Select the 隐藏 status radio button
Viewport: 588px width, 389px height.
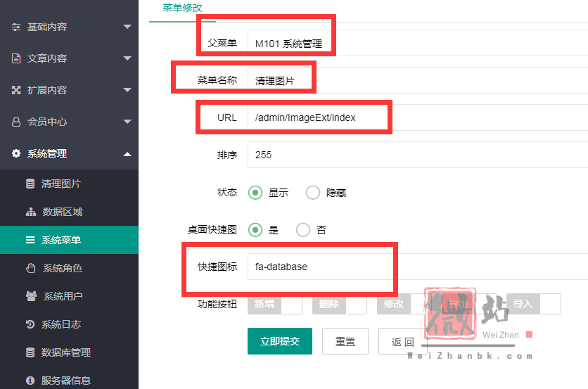point(313,193)
